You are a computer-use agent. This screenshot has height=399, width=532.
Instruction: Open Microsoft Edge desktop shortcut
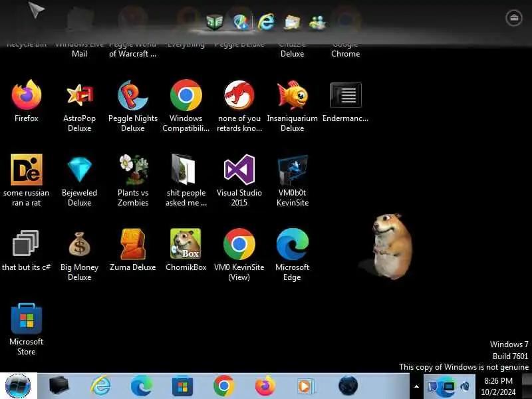(292, 255)
